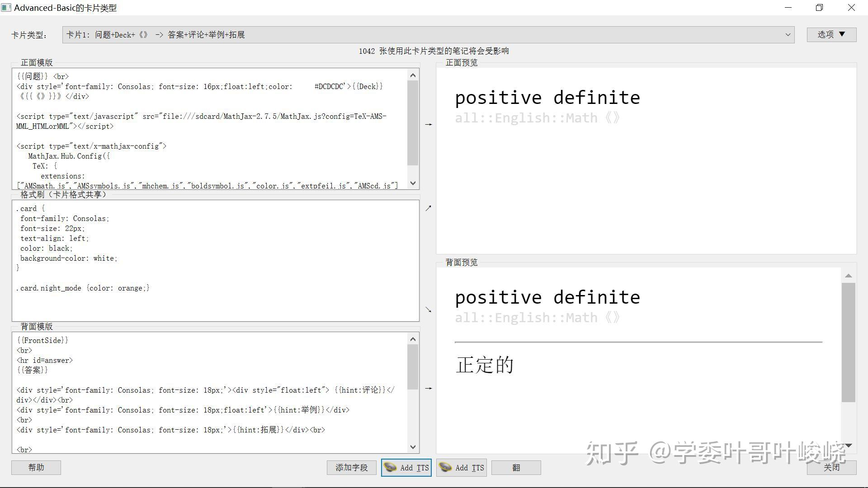
Task: Click the Anki window icon in title bar
Action: point(6,8)
